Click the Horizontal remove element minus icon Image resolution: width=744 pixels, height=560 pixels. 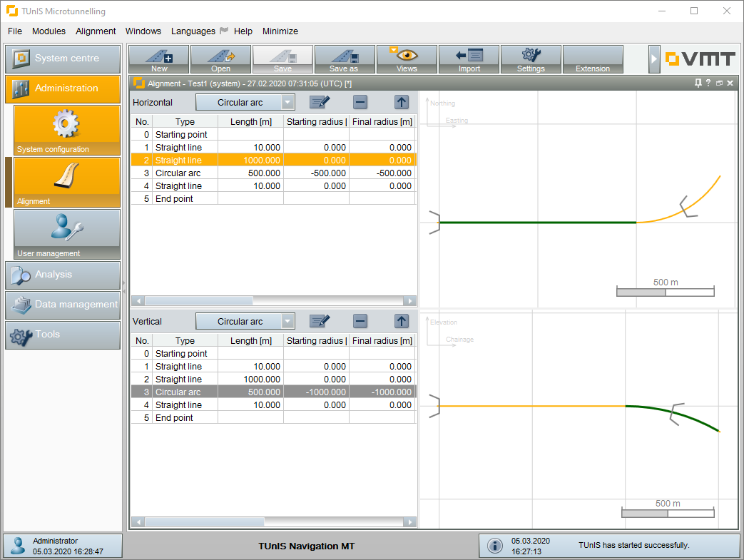point(361,102)
